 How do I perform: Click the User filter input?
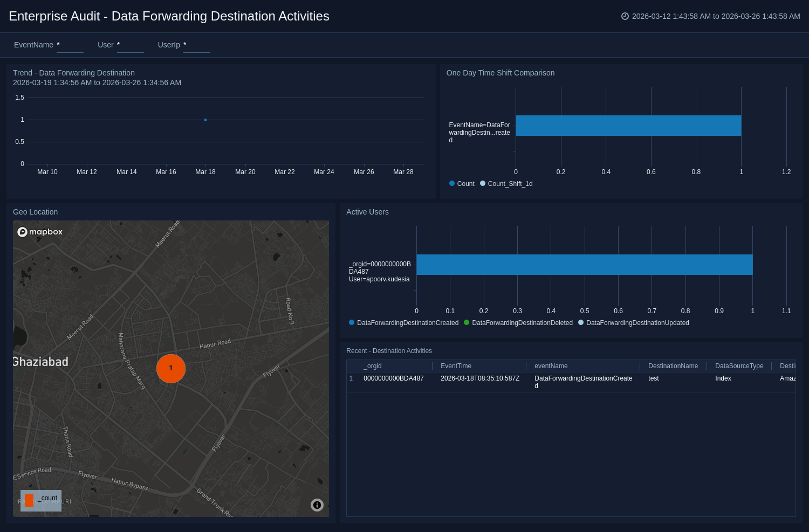[130, 45]
